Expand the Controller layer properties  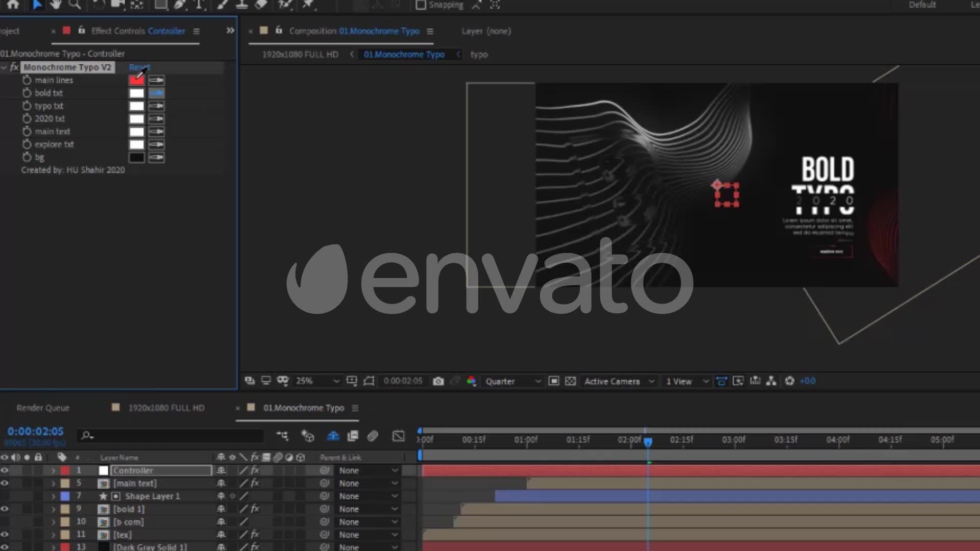(x=53, y=470)
